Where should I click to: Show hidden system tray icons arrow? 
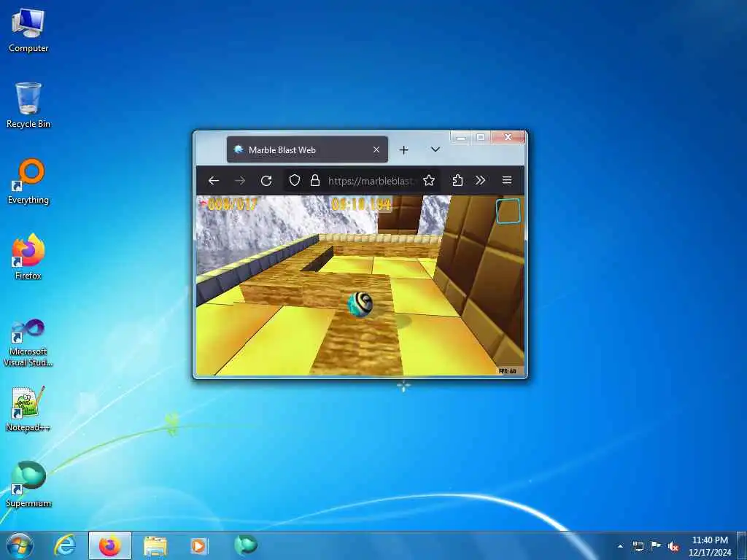(x=620, y=546)
